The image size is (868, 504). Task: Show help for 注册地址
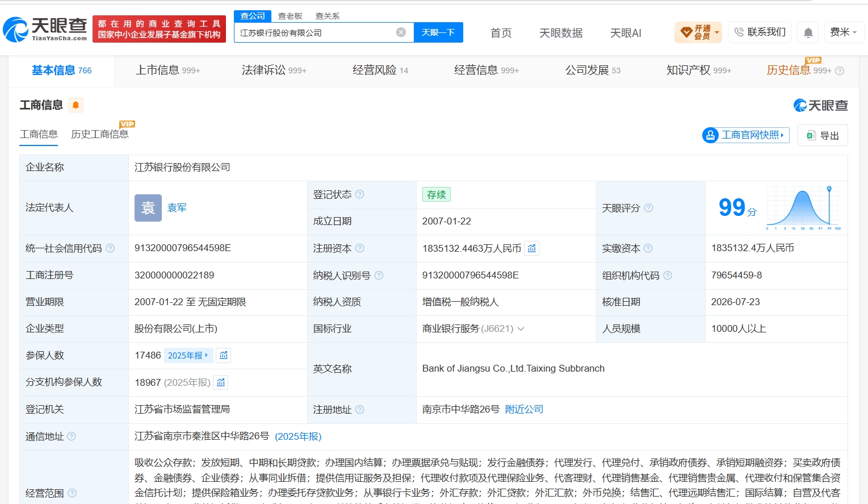360,410
